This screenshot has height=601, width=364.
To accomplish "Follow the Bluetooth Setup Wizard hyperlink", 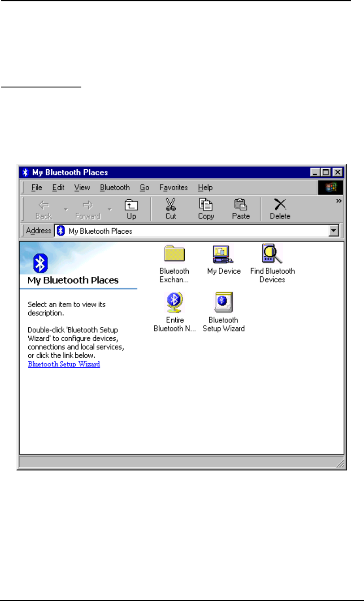I will 64,364.
